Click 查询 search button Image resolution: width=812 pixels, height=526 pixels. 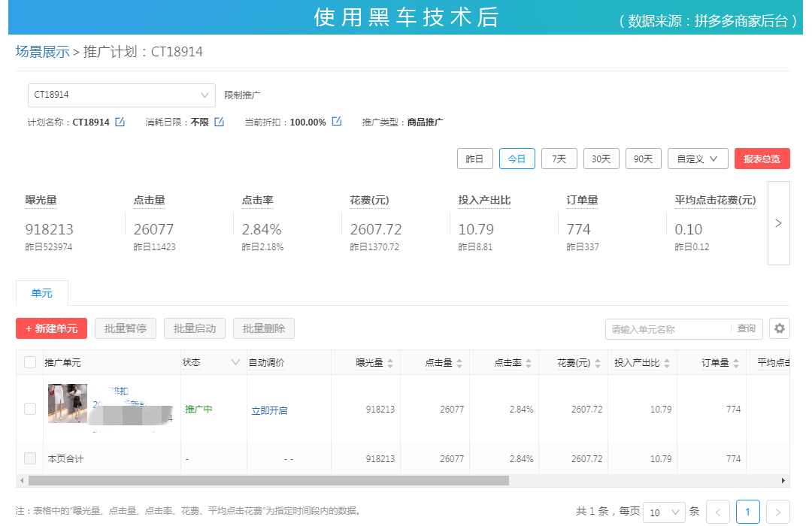(747, 328)
